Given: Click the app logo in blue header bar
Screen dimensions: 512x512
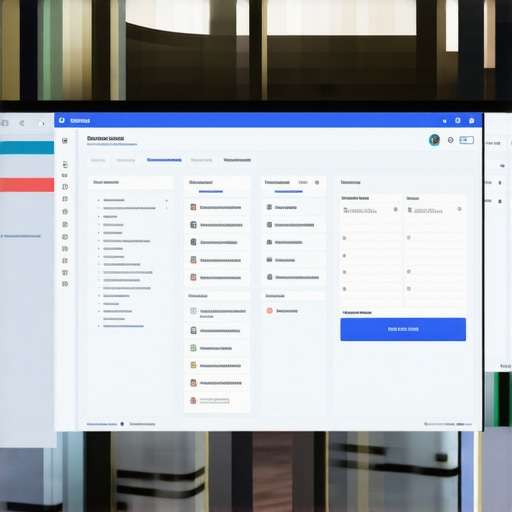Looking at the screenshot, I should coord(62,120).
